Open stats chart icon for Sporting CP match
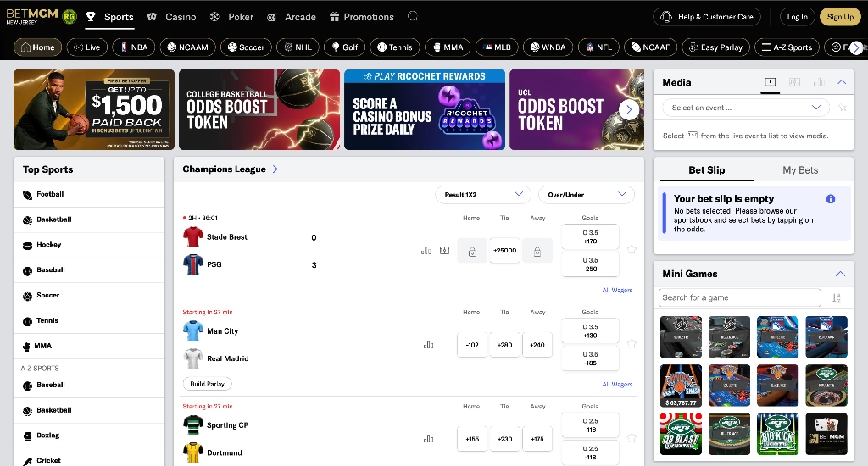Image resolution: width=868 pixels, height=466 pixels. click(428, 439)
